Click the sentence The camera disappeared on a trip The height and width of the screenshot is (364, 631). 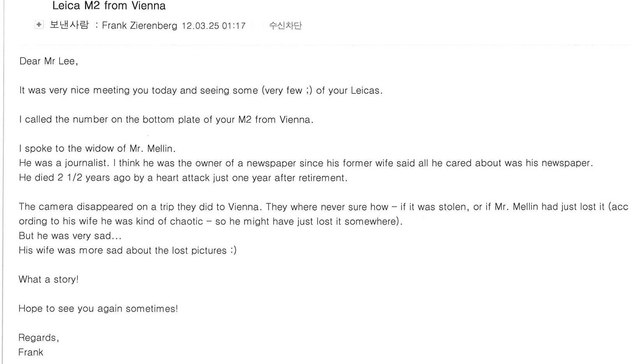pyautogui.click(x=141, y=207)
